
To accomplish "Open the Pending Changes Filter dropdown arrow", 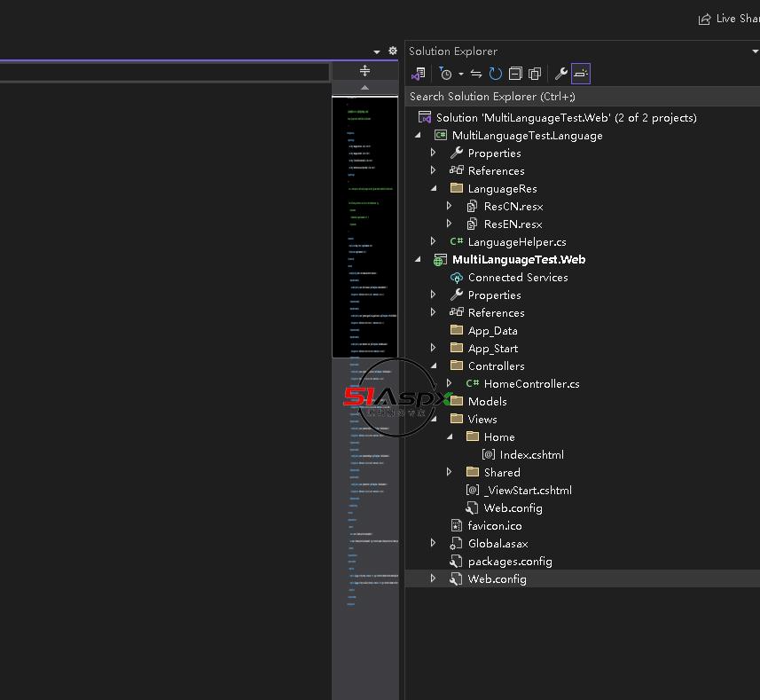I will coord(461,75).
